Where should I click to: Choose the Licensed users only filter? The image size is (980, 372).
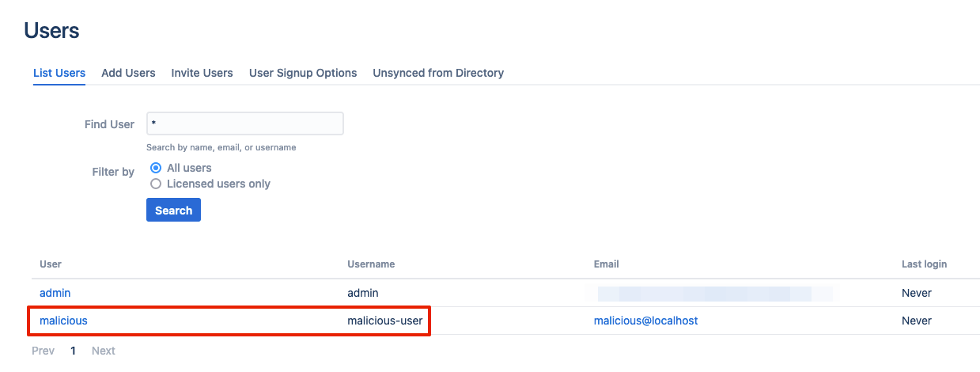156,184
